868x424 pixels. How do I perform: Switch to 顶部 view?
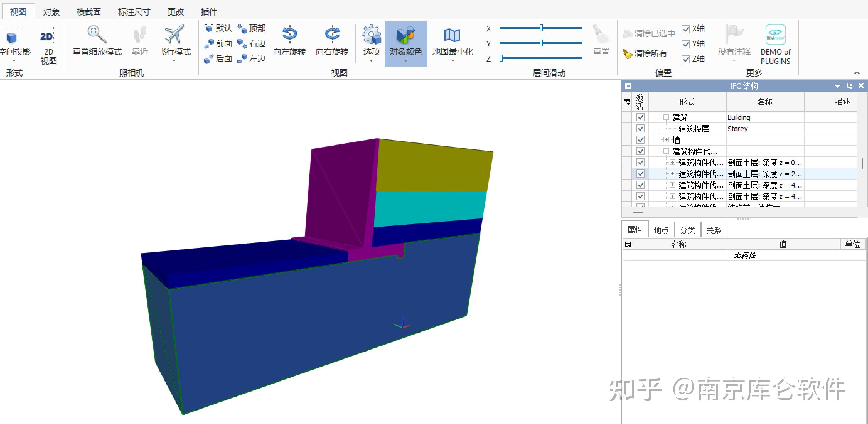click(252, 29)
